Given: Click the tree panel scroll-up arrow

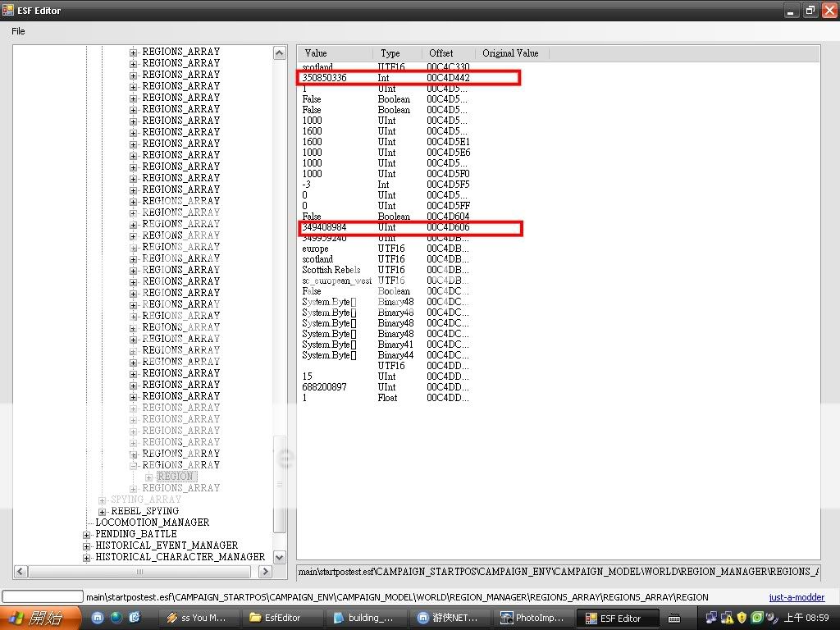Looking at the screenshot, I should 280,52.
